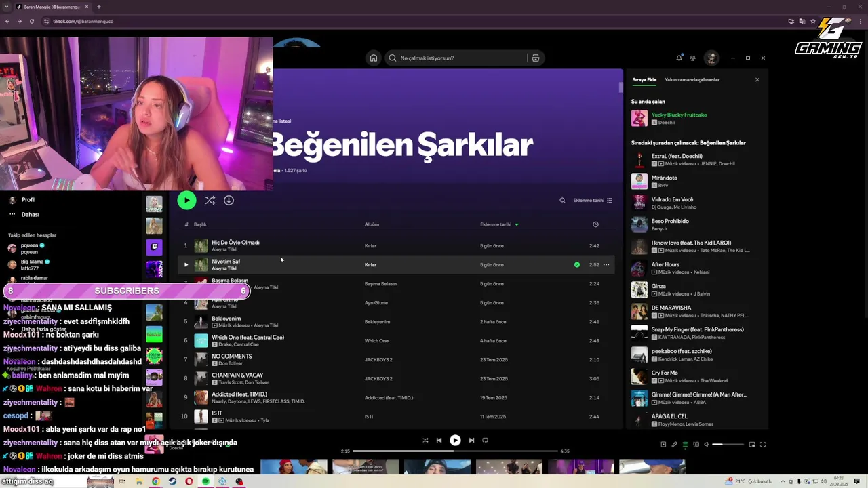Image resolution: width=868 pixels, height=488 pixels.
Task: Toggle shuffle in the bottom player bar
Action: tap(425, 440)
